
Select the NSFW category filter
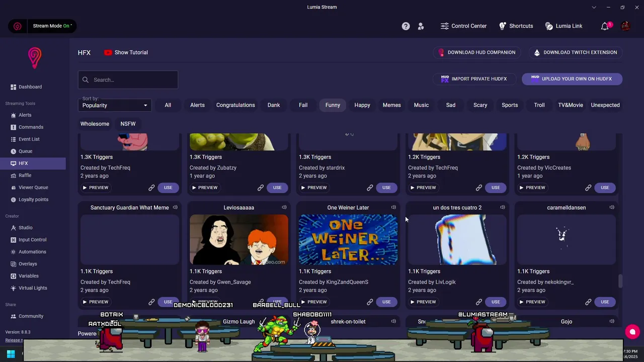(128, 124)
